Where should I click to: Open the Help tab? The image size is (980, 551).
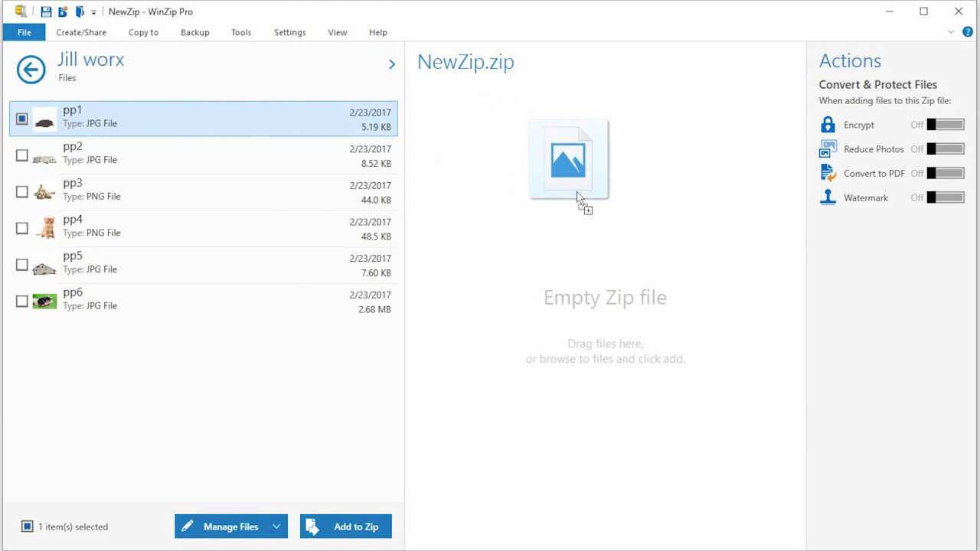[378, 32]
